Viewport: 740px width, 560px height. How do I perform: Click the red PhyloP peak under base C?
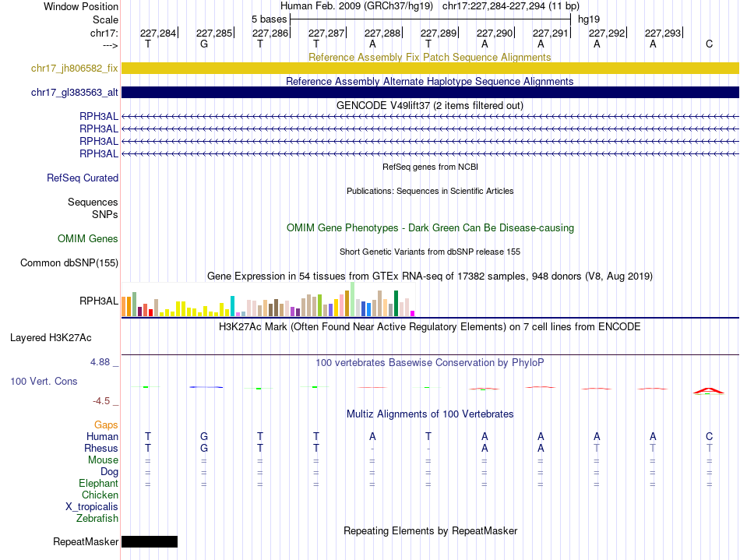(708, 390)
